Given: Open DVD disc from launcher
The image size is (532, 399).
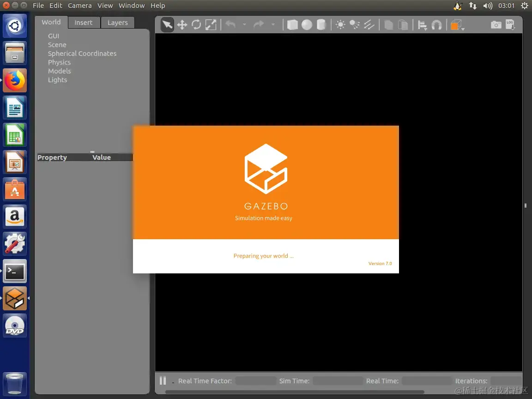Looking at the screenshot, I should pyautogui.click(x=15, y=326).
